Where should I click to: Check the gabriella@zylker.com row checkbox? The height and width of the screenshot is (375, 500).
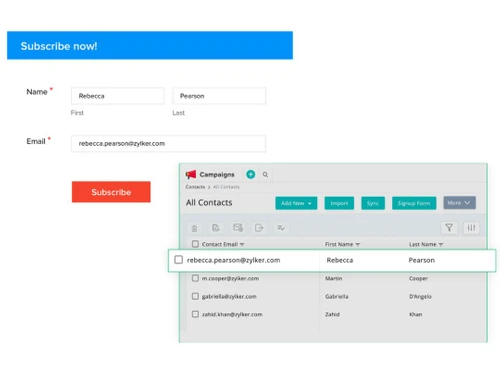pyautogui.click(x=195, y=296)
